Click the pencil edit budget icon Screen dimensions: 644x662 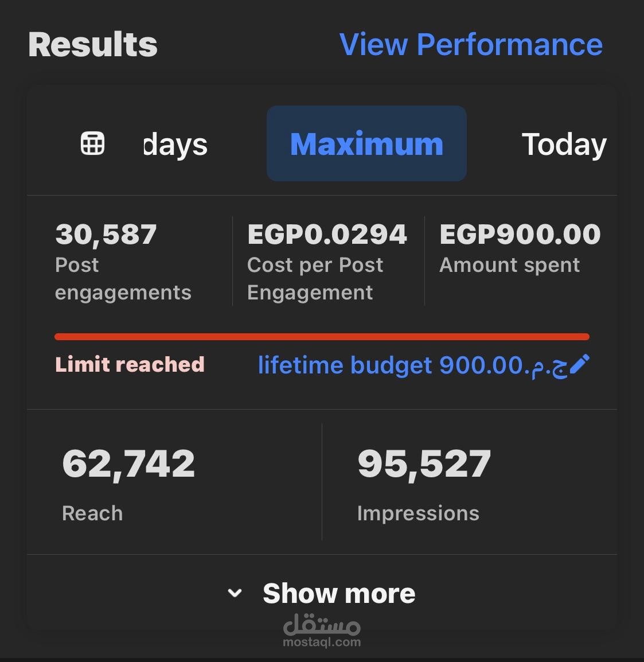pyautogui.click(x=580, y=364)
